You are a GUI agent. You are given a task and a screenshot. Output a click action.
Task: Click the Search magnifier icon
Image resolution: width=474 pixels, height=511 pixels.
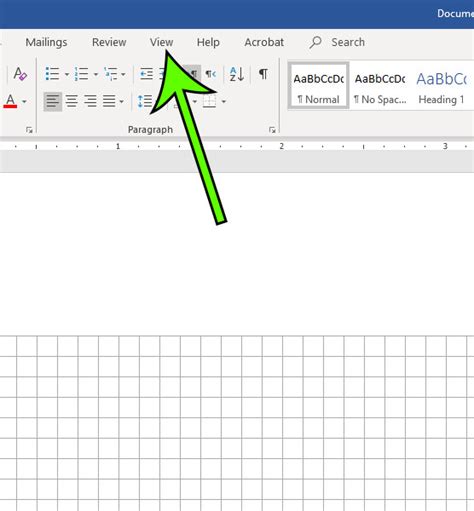[315, 42]
